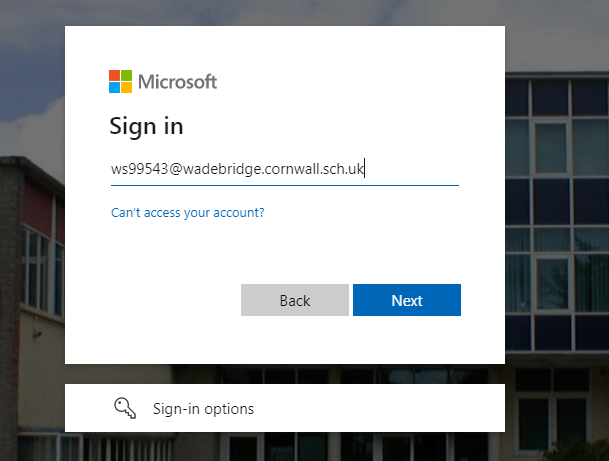Open the Sign-in options label
This screenshot has height=461, width=609.
pos(203,409)
